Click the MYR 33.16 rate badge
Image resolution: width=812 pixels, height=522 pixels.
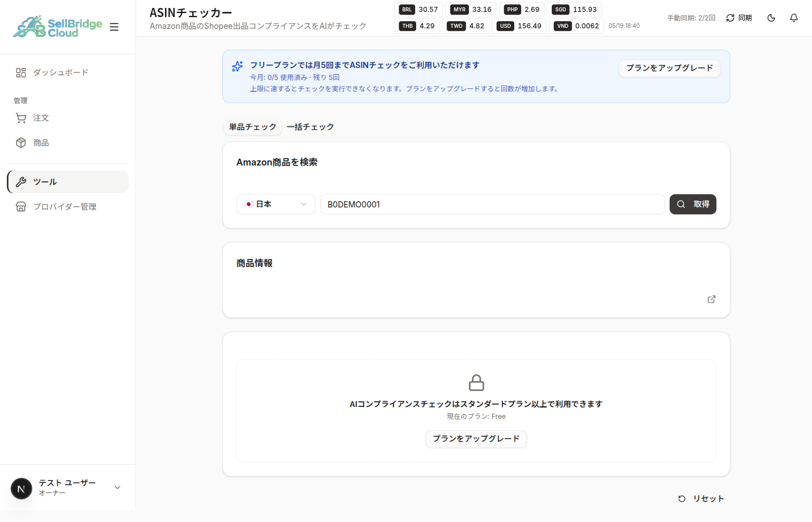[x=471, y=10]
